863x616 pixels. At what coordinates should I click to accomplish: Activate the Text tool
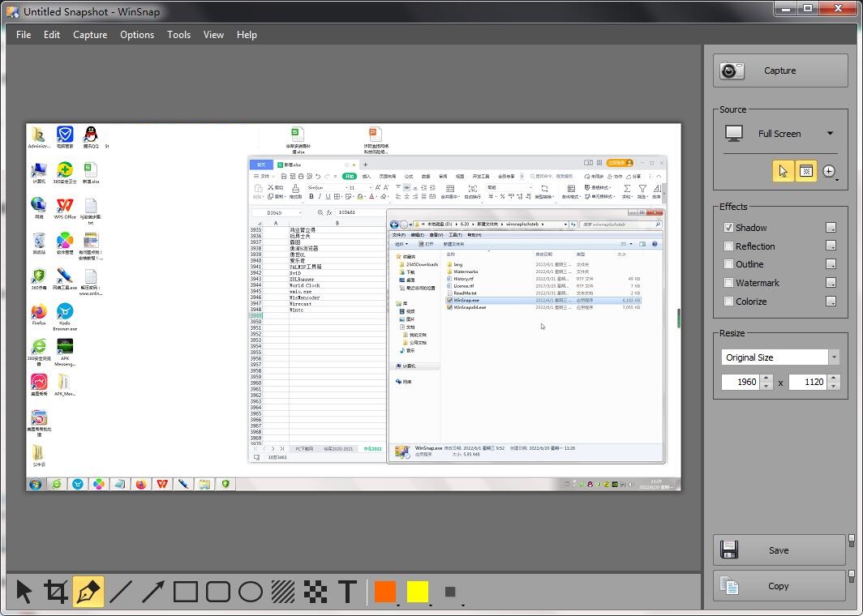pos(347,592)
